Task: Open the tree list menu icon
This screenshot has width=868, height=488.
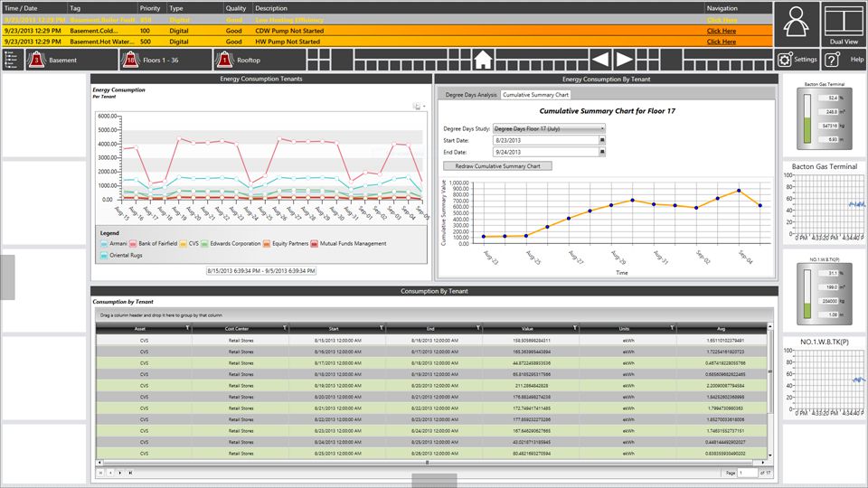Action: point(13,60)
